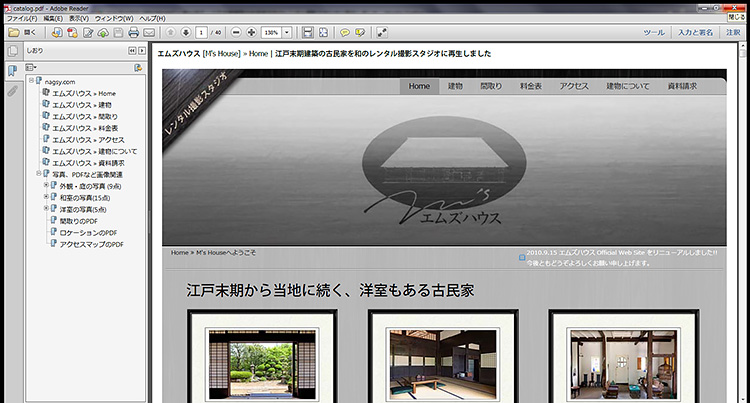
Task: Collapse the bookmarks panel double-arrow button
Action: click(132, 51)
